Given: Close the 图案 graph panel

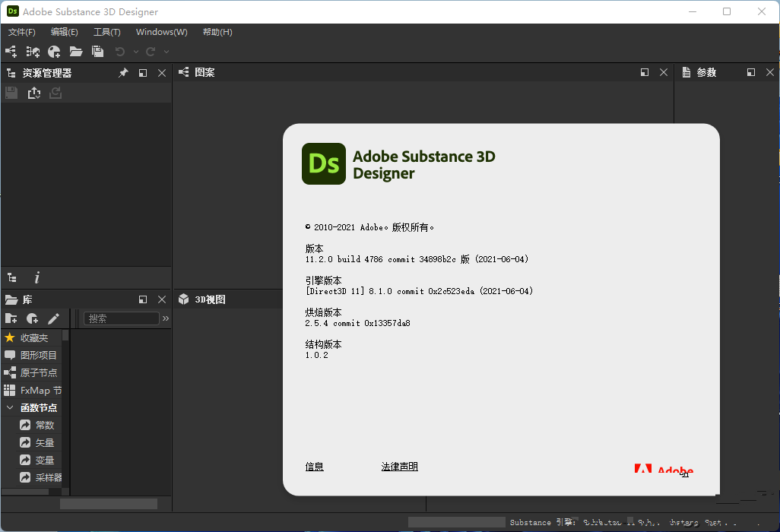Looking at the screenshot, I should [x=664, y=73].
